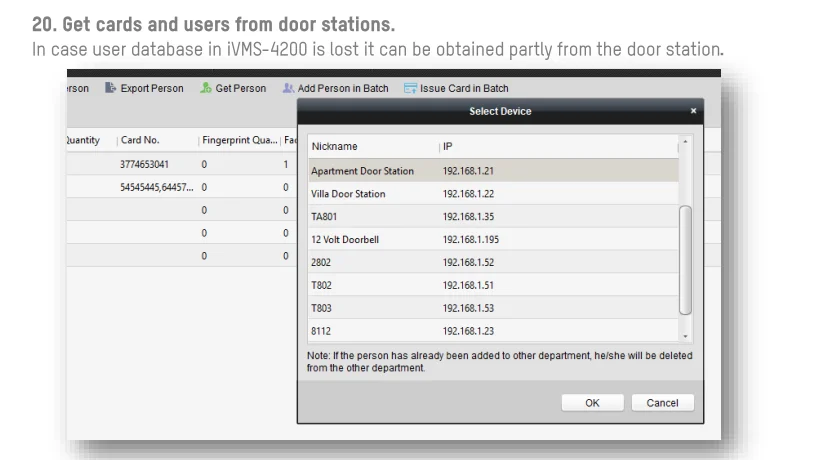Click the scroll up arrow in device list
Viewport: 836px width, 460px height.
tap(686, 141)
